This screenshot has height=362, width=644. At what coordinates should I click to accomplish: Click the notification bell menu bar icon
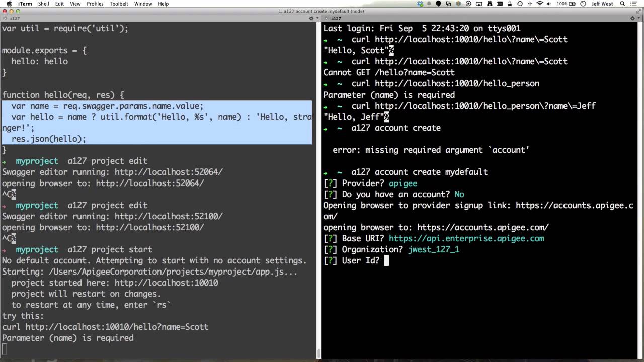(429, 4)
